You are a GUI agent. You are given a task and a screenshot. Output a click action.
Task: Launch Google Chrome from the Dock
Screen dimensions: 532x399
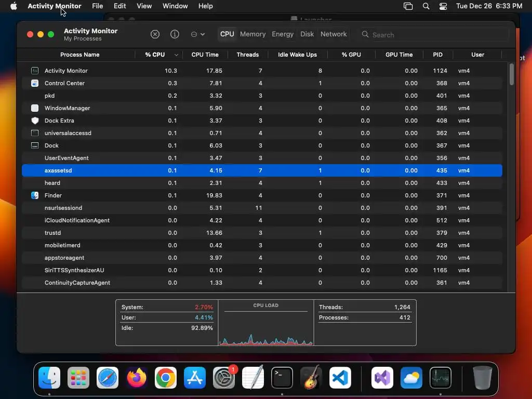166,378
